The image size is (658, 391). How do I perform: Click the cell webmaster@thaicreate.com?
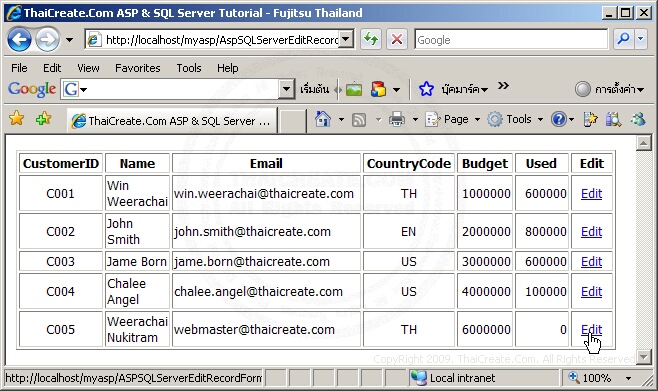pos(266,329)
